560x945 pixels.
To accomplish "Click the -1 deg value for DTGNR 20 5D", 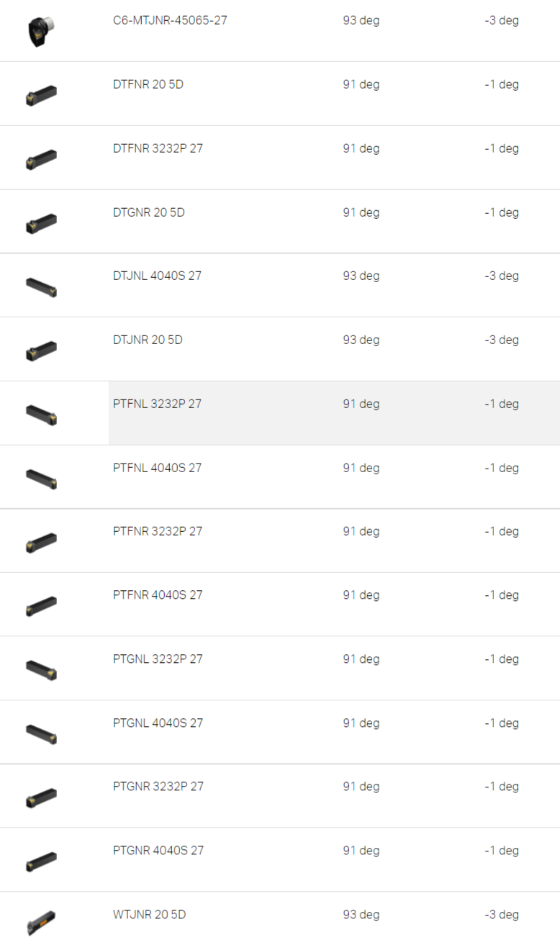I will (501, 213).
